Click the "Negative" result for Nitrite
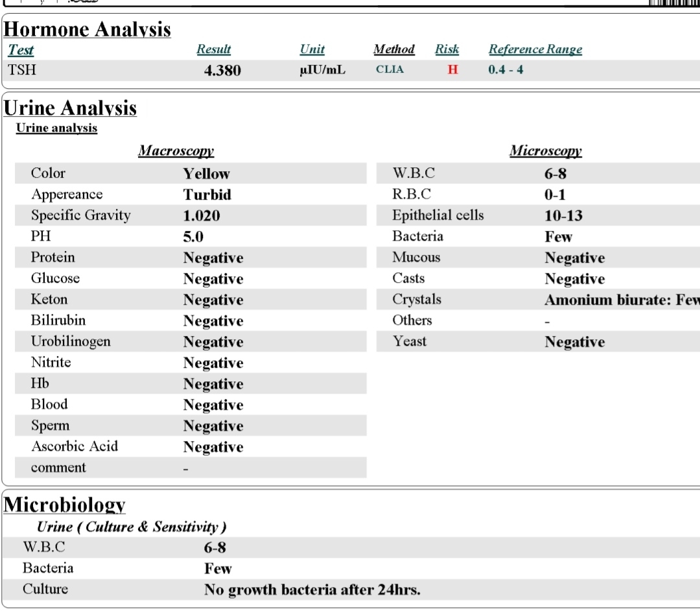The image size is (700, 611). coord(213,363)
